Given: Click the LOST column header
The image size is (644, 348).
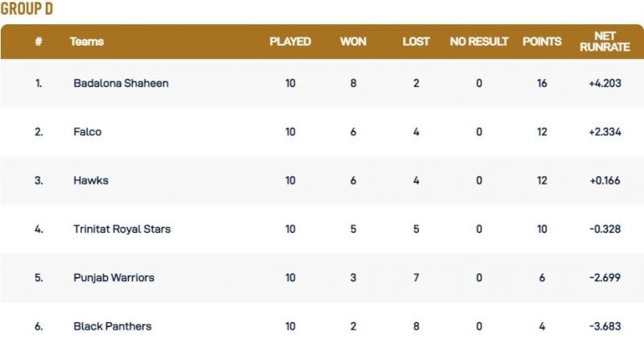Looking at the screenshot, I should [x=416, y=42].
